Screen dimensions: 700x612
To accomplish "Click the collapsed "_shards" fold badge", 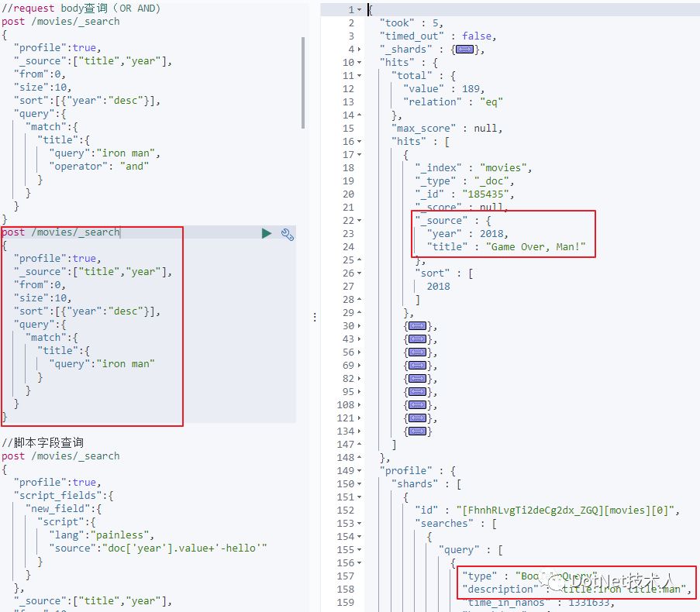I will click(464, 50).
